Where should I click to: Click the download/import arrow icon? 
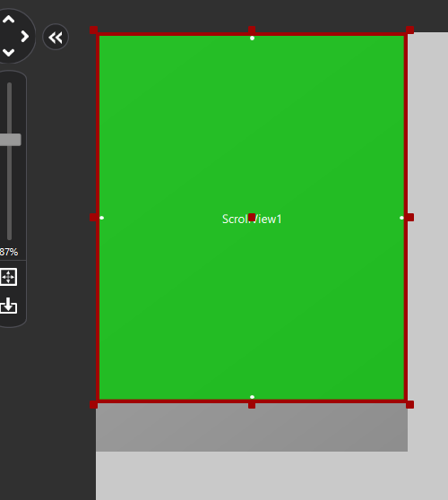[x=8, y=306]
